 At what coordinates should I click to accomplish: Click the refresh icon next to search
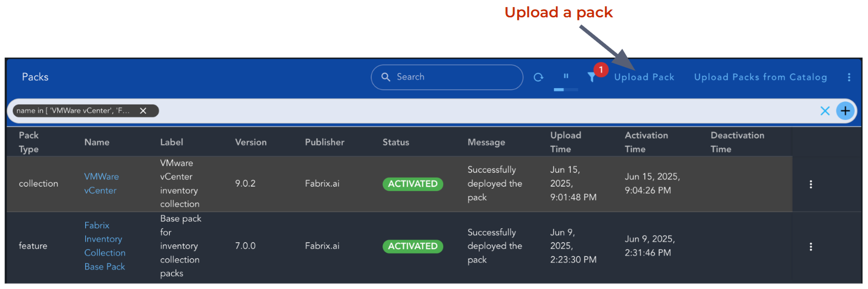pyautogui.click(x=538, y=77)
